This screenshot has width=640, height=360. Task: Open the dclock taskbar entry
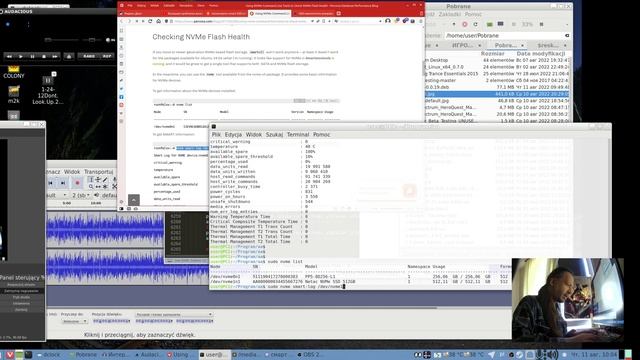point(49,355)
